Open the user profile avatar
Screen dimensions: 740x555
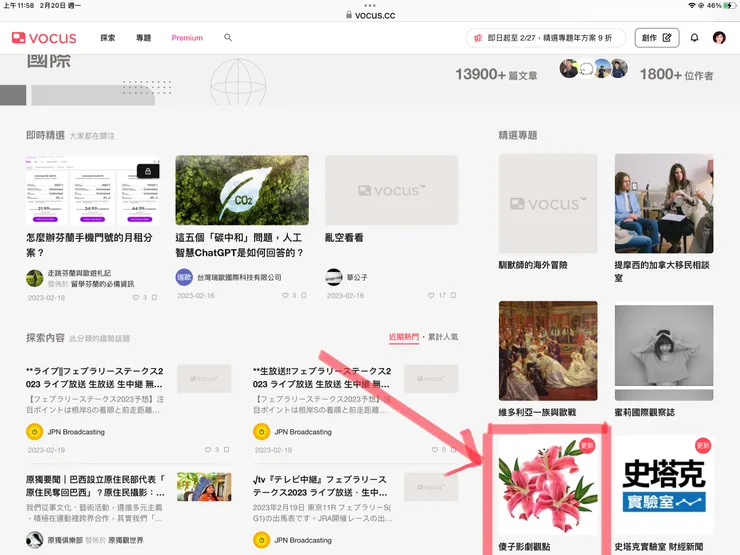(x=719, y=38)
